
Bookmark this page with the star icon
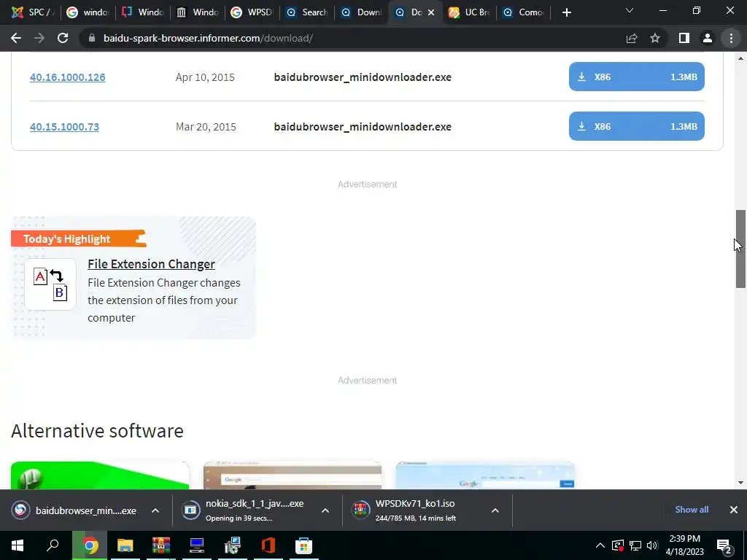655,38
